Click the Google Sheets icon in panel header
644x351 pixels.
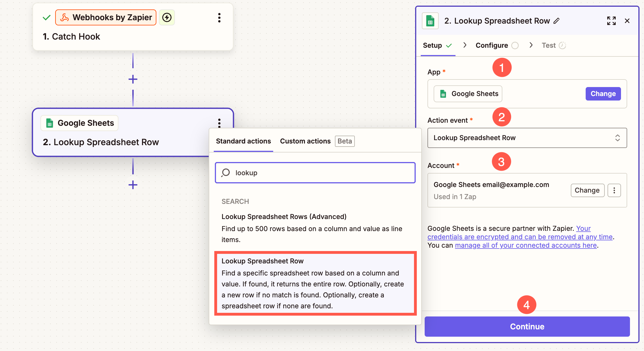[x=430, y=21]
